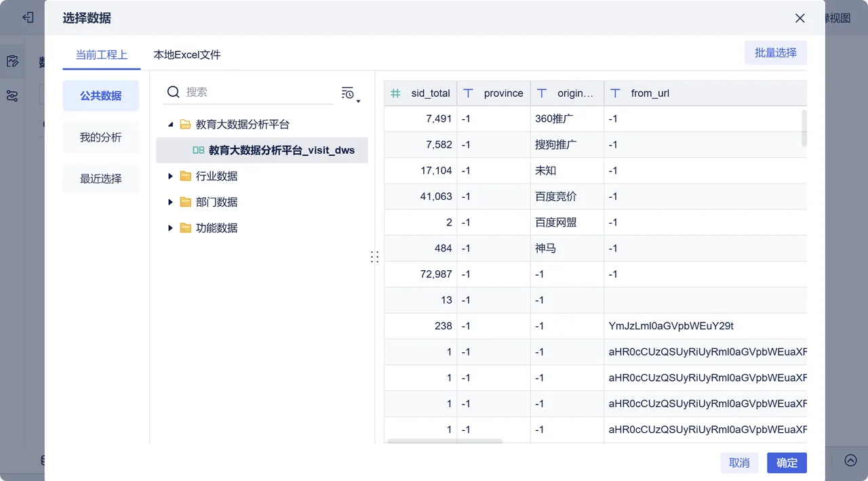Click the text type icon of from_url
Viewport: 868px width, 481px height.
pyautogui.click(x=615, y=93)
